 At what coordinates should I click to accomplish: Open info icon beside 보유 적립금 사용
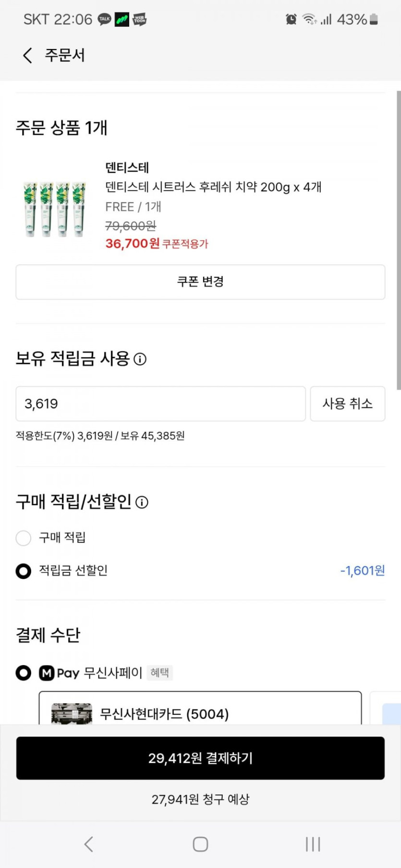click(x=140, y=359)
